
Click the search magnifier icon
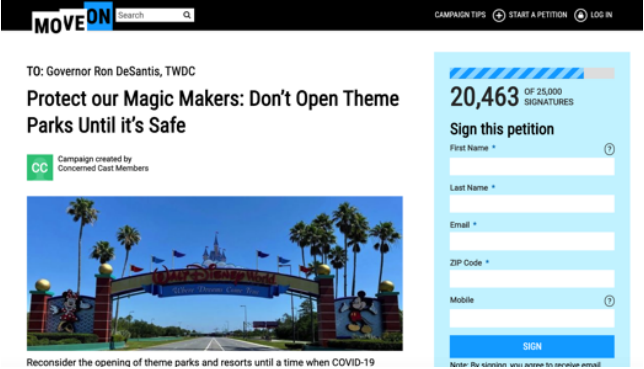187,15
